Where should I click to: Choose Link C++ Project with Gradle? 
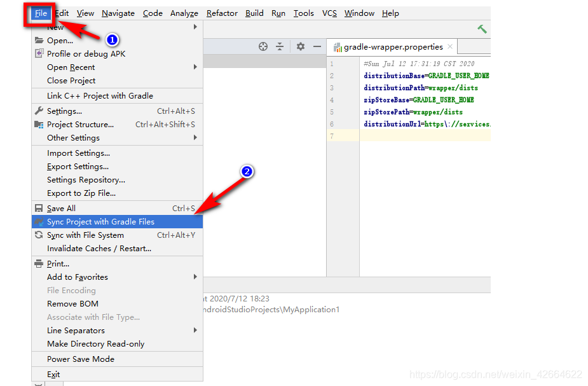(x=118, y=95)
